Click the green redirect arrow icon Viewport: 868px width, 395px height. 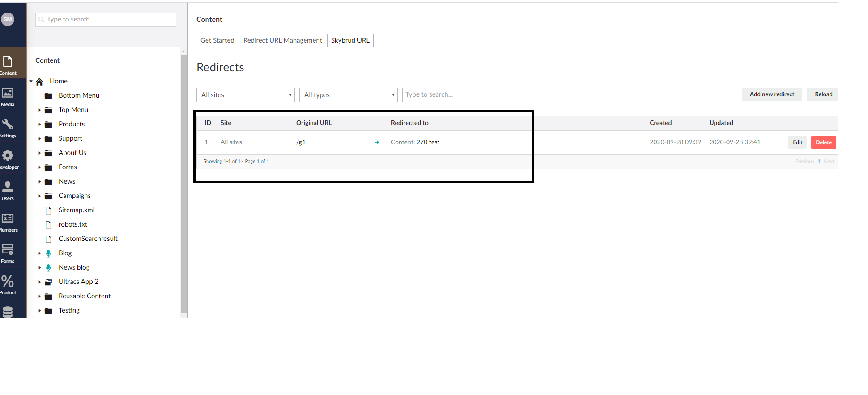coord(377,142)
